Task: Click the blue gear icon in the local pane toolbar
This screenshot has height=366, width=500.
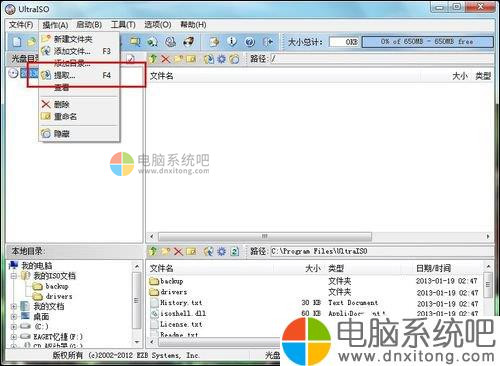Action: pos(221,251)
